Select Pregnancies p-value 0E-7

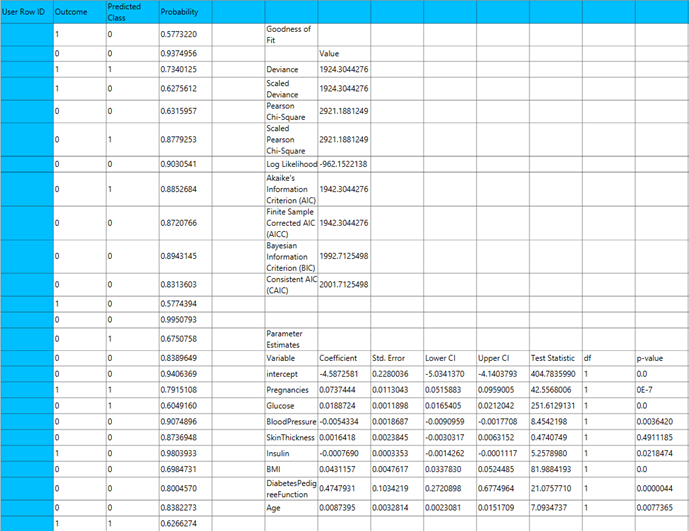click(x=662, y=390)
